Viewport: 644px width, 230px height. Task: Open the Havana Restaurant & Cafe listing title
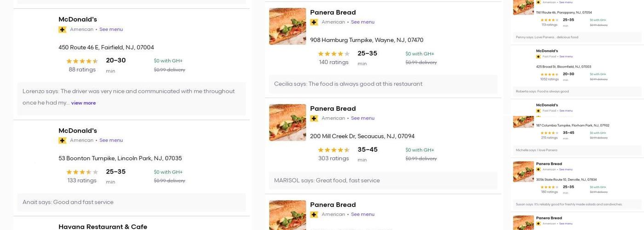[103, 226]
